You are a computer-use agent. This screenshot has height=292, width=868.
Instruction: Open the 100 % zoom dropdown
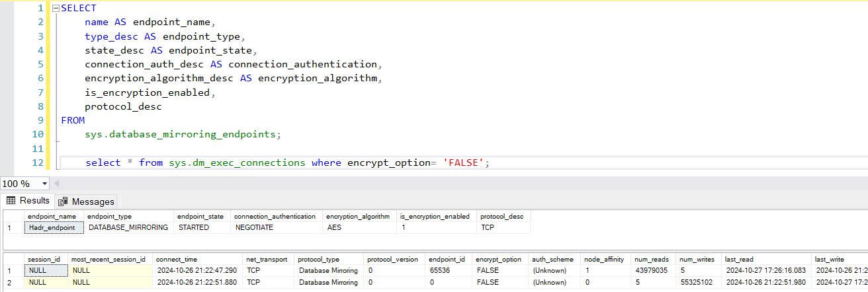(45, 183)
